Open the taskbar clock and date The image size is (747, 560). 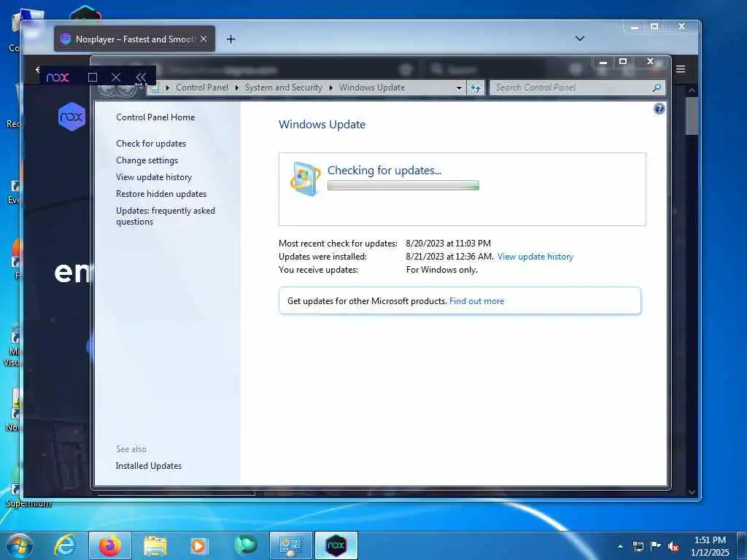(x=710, y=546)
